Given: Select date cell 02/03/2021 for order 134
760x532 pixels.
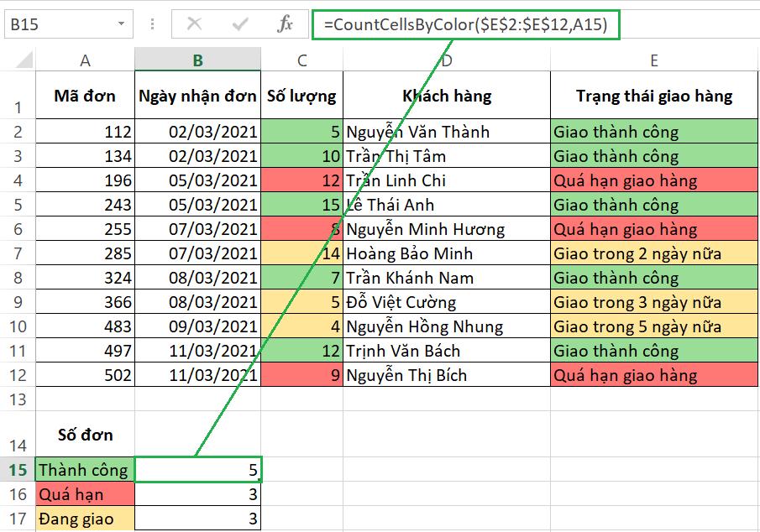Looking at the screenshot, I should pos(198,155).
